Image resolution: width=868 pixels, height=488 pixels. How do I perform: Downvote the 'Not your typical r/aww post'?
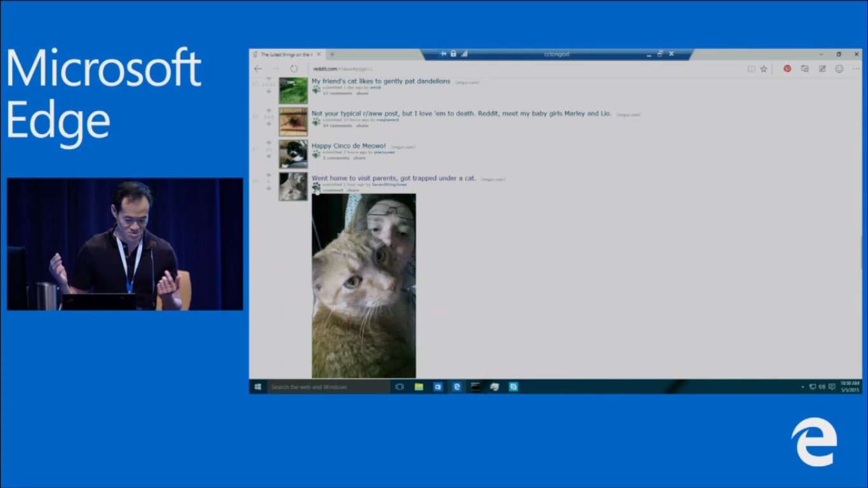268,124
